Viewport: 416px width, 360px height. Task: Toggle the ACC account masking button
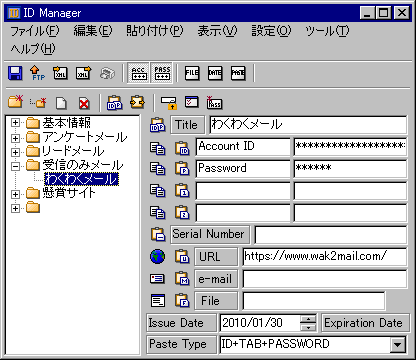point(139,72)
